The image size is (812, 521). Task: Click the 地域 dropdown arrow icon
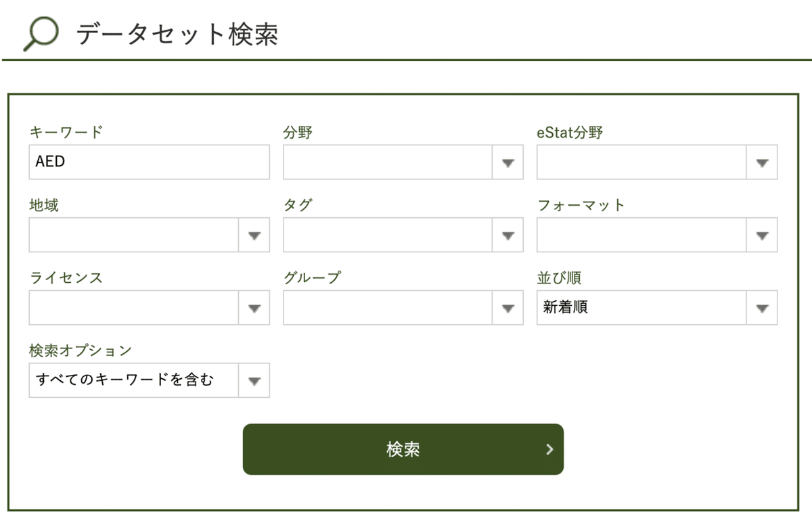pos(254,235)
